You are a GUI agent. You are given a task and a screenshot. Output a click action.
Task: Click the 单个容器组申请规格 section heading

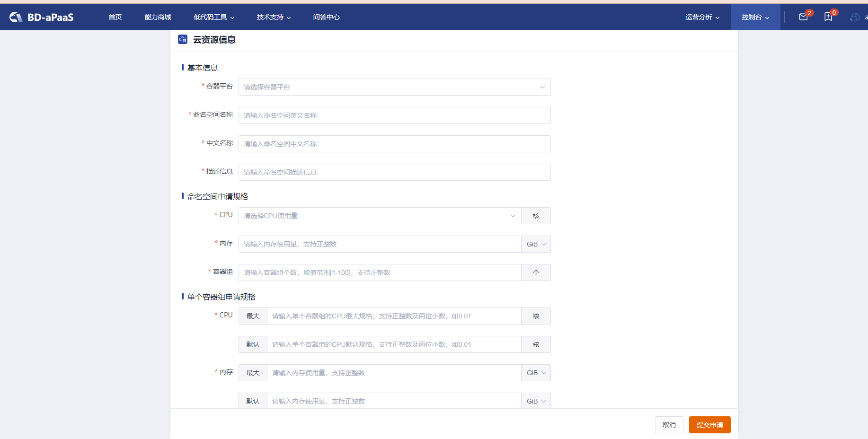(221, 297)
